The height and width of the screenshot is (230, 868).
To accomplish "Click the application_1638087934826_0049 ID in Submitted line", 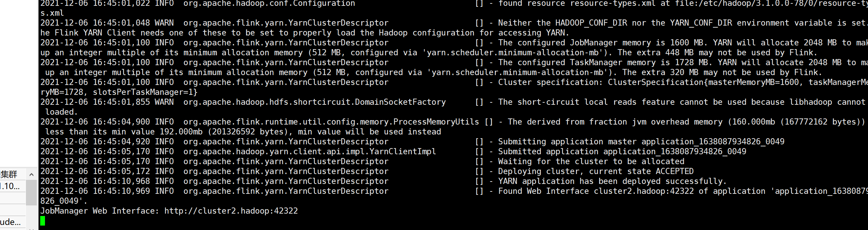I will [x=675, y=152].
